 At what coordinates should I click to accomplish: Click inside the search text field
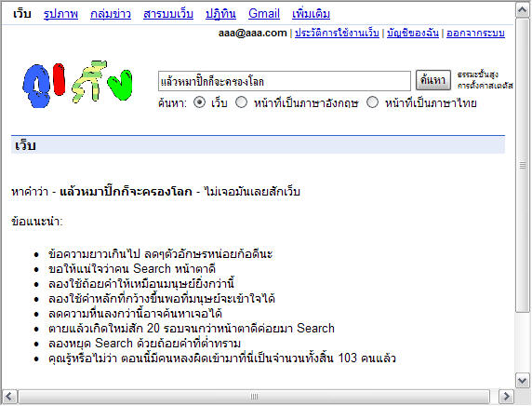point(285,81)
